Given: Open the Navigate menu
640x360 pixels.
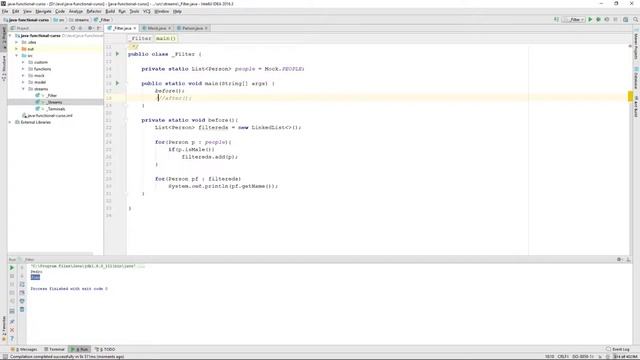Looking at the screenshot, I should tap(43, 11).
